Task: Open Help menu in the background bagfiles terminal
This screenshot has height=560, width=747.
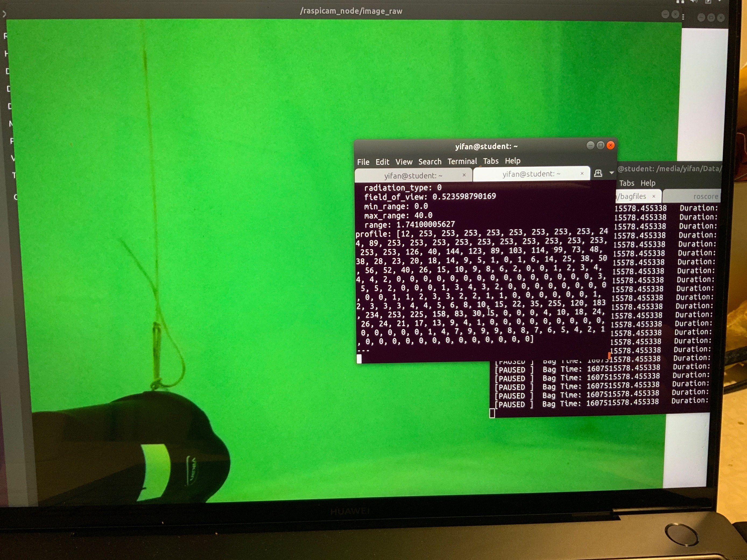Action: [648, 183]
